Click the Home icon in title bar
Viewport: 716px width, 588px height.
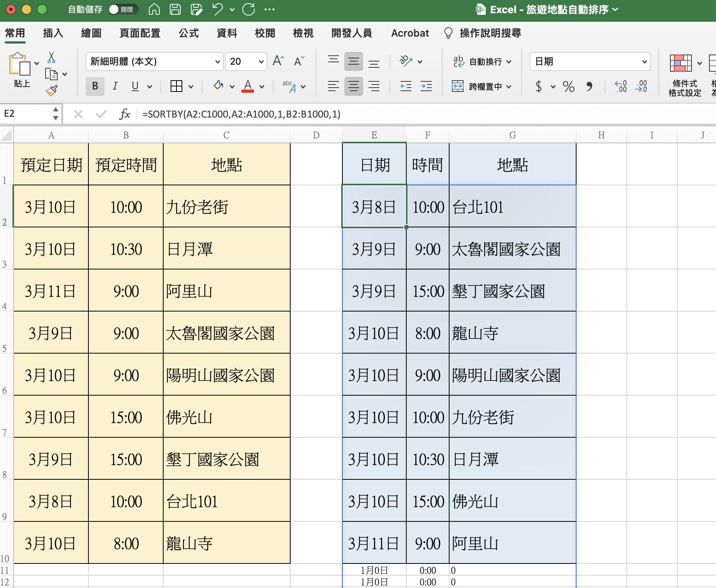coord(154,9)
